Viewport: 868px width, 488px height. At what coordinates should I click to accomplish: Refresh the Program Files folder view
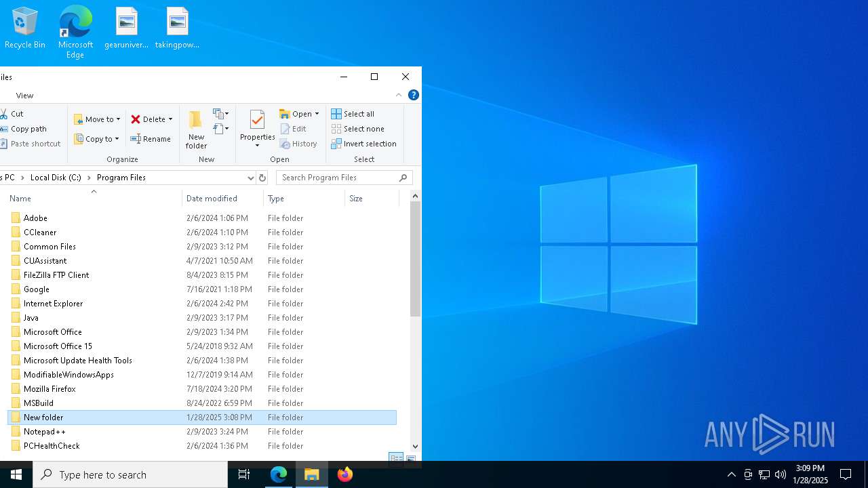[x=262, y=178]
